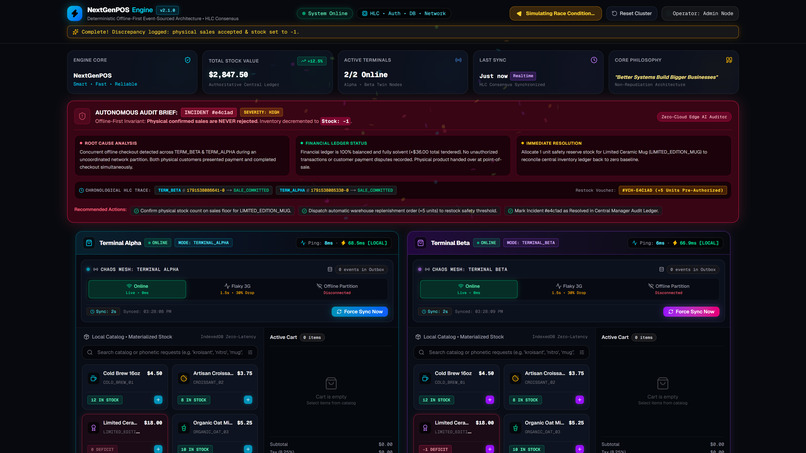Click the audit brief shield alert icon
Screen dimensions: 806x453
tap(82, 117)
